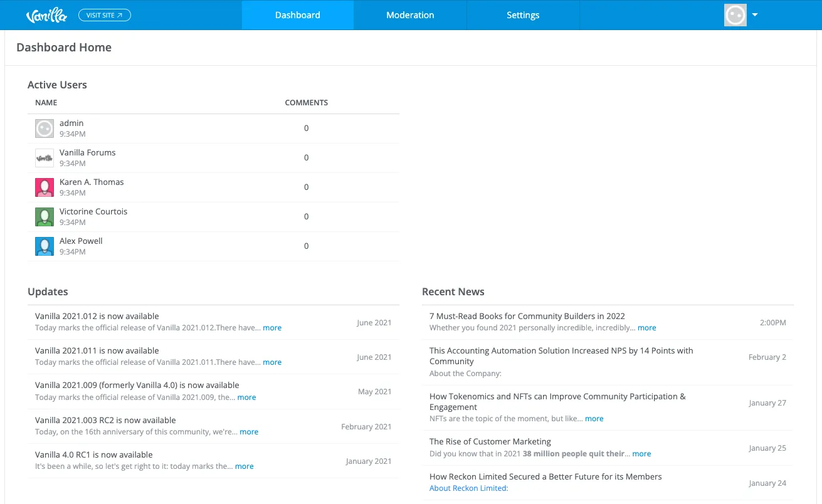Click the May 2021 update date

point(375,392)
